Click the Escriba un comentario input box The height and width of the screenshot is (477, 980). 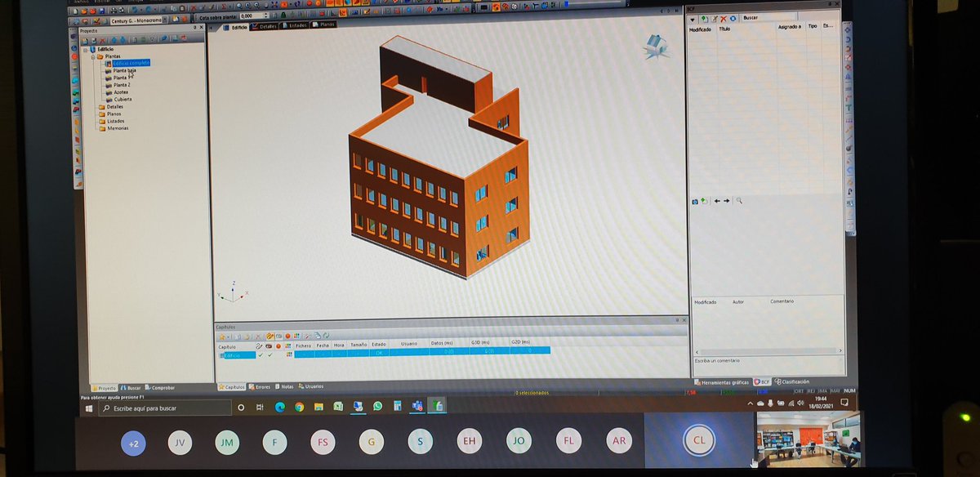point(768,365)
